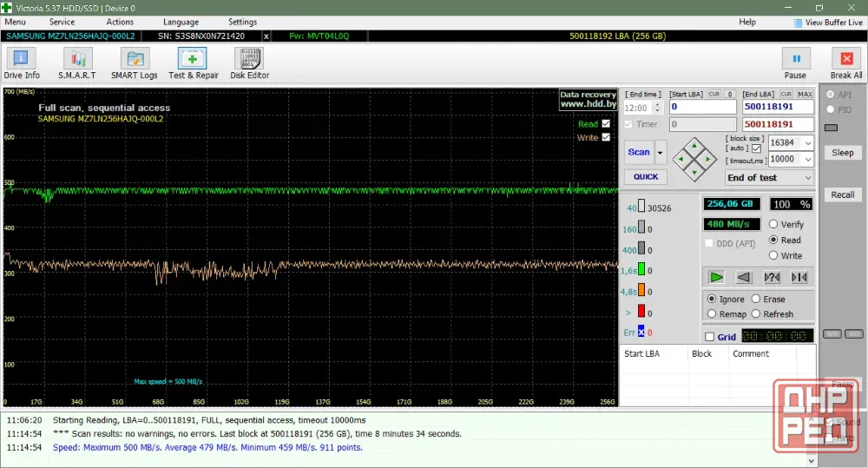Click the left arrow of the navigation diamond
868x468 pixels.
coord(681,160)
